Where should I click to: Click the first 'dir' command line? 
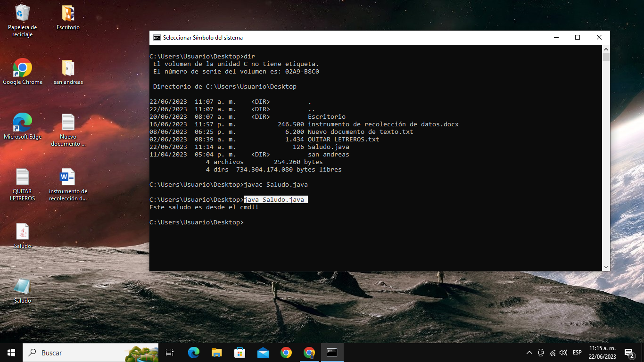[202, 57]
